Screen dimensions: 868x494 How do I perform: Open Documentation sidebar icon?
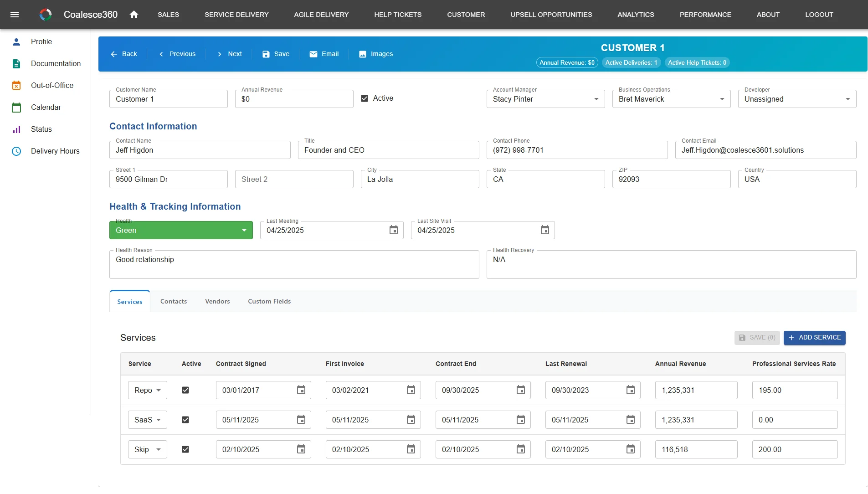pyautogui.click(x=16, y=63)
